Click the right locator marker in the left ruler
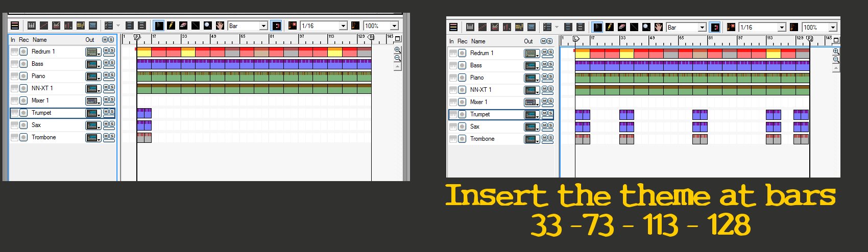The height and width of the screenshot is (252, 868). click(x=371, y=37)
